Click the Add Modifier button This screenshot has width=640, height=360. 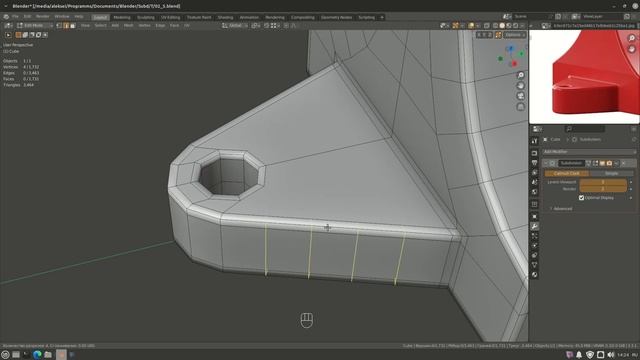pos(589,152)
